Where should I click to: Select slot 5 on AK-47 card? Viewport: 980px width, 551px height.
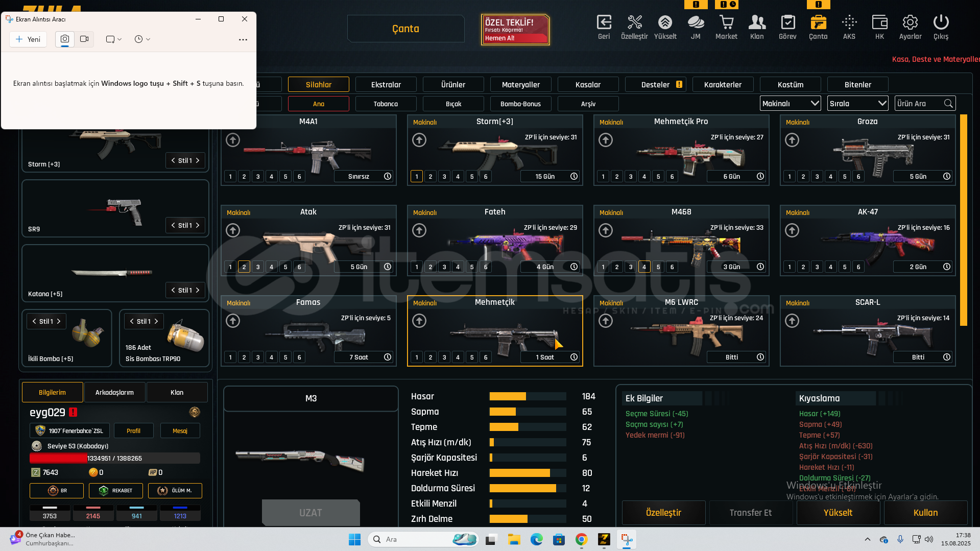845,267
